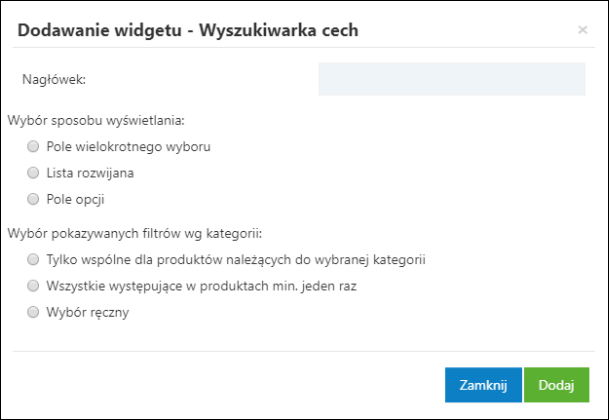Click the 'Wybór ręczny' label text

(x=87, y=311)
